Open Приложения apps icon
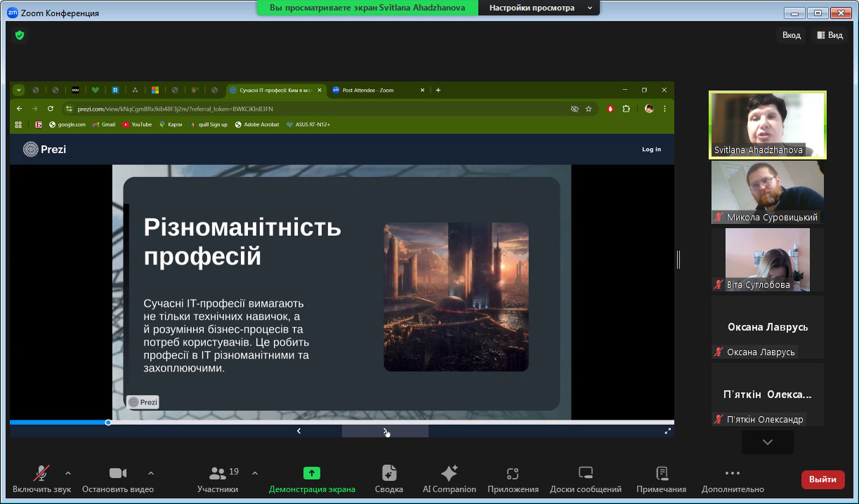The image size is (859, 504). click(x=513, y=473)
